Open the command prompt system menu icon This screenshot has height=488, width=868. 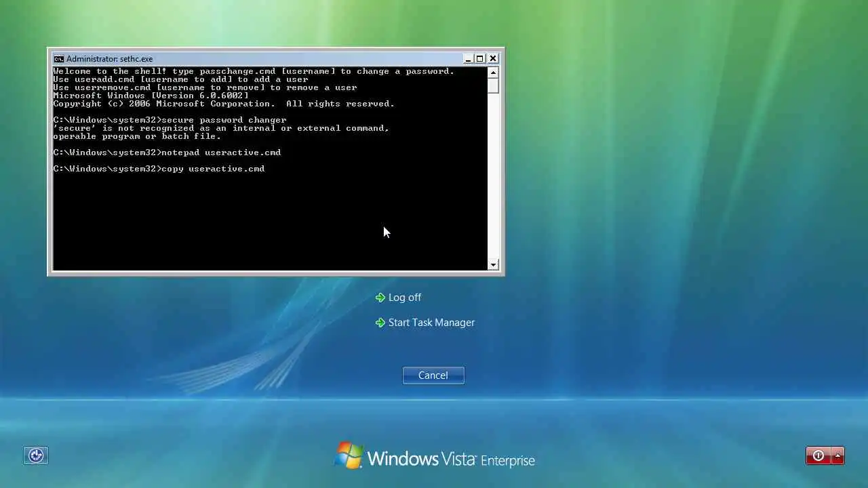pos(59,59)
